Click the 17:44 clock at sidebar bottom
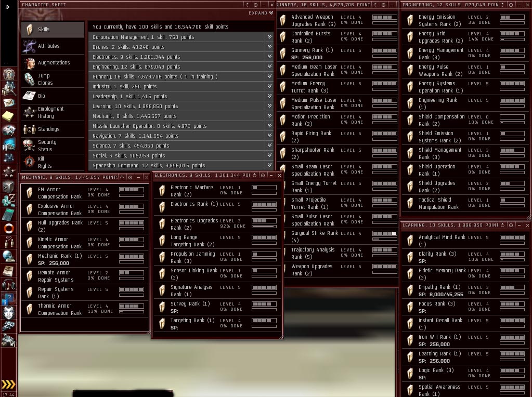This screenshot has width=532, height=397. click(x=8, y=394)
